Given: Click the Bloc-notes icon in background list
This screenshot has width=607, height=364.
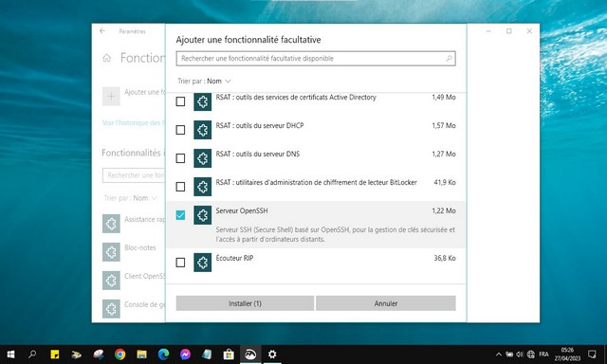Looking at the screenshot, I should click(x=111, y=252).
